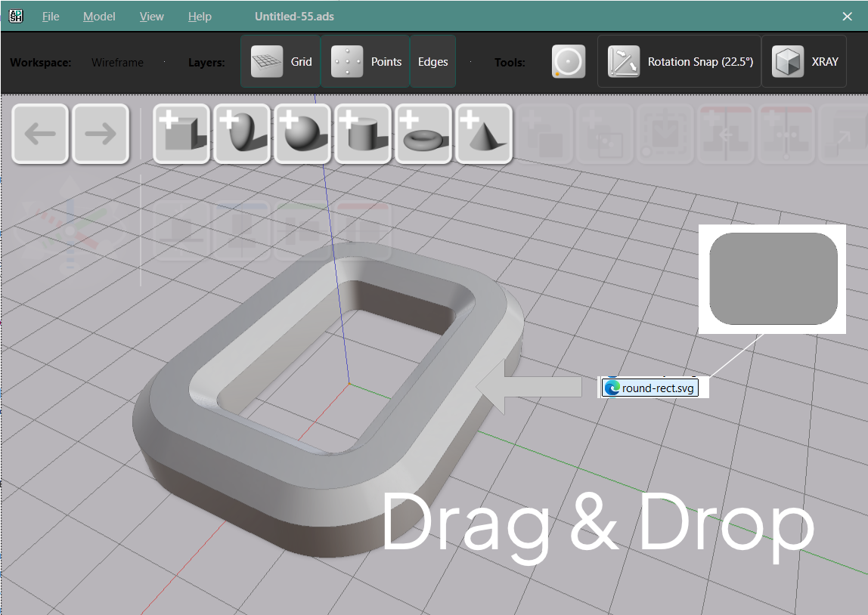Viewport: 868px width, 615px height.
Task: Open the Rotation Snap angle selector
Action: [x=678, y=61]
